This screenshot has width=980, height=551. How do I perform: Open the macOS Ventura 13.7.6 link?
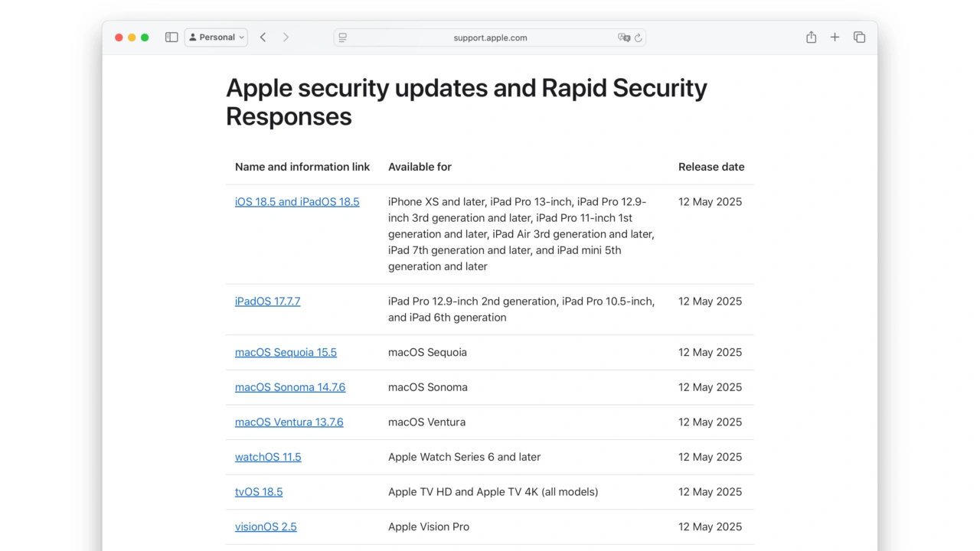tap(289, 422)
